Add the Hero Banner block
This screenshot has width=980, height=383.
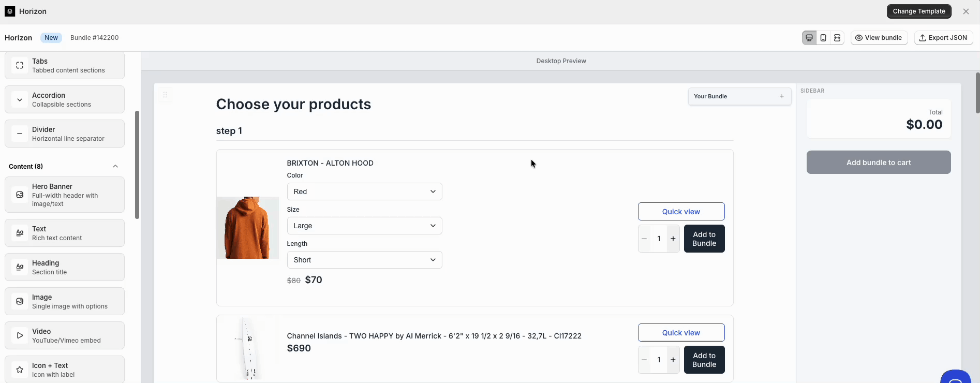(65, 195)
